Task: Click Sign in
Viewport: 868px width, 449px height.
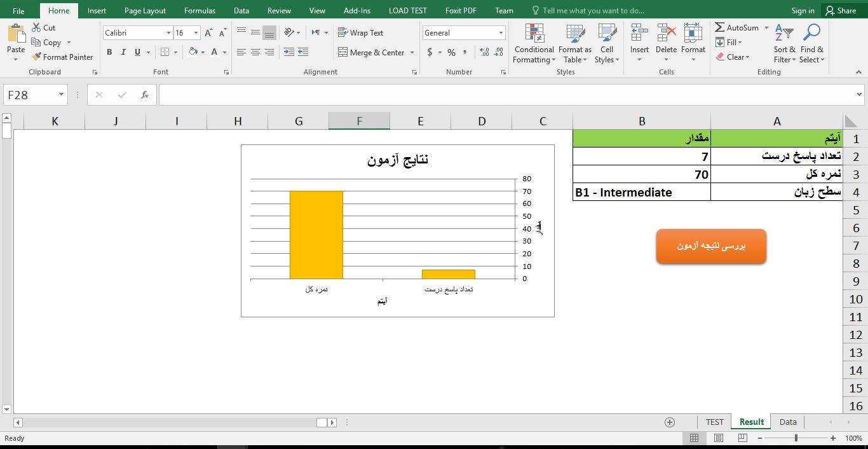Action: (x=803, y=11)
